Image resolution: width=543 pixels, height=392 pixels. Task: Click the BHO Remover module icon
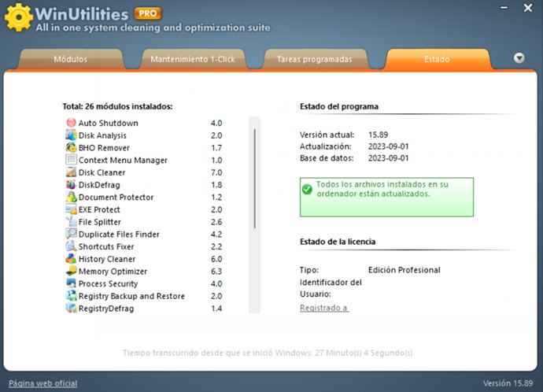pos(71,147)
